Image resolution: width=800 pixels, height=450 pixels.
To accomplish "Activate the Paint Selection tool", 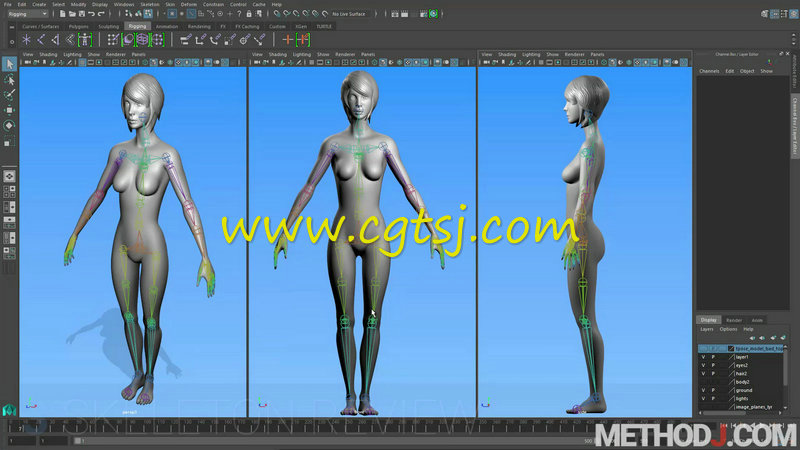I will click(x=9, y=95).
